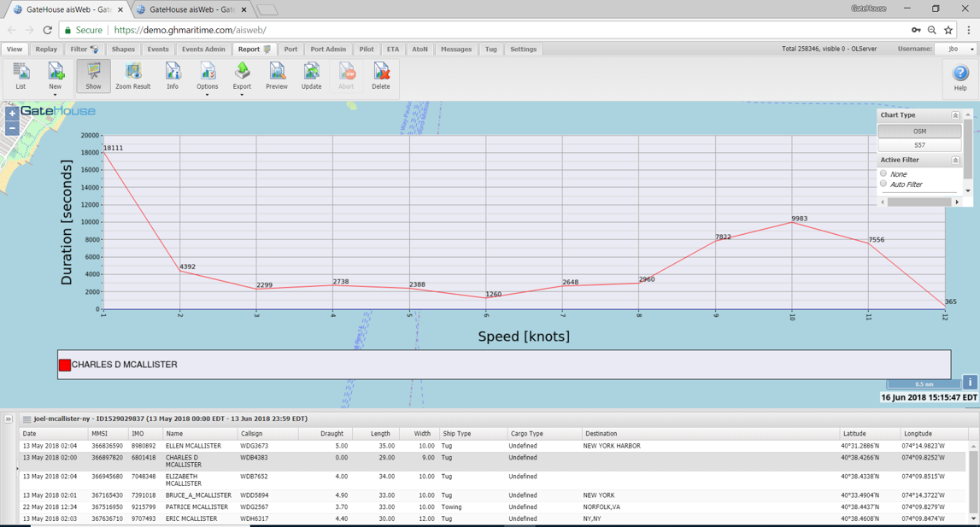Click the red CHARLES D MCALLISTER legend swatch
980x527 pixels.
click(65, 365)
